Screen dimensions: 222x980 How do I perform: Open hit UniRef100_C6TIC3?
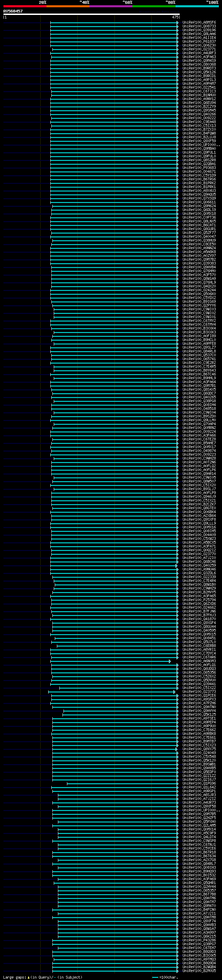pyautogui.click(x=199, y=91)
